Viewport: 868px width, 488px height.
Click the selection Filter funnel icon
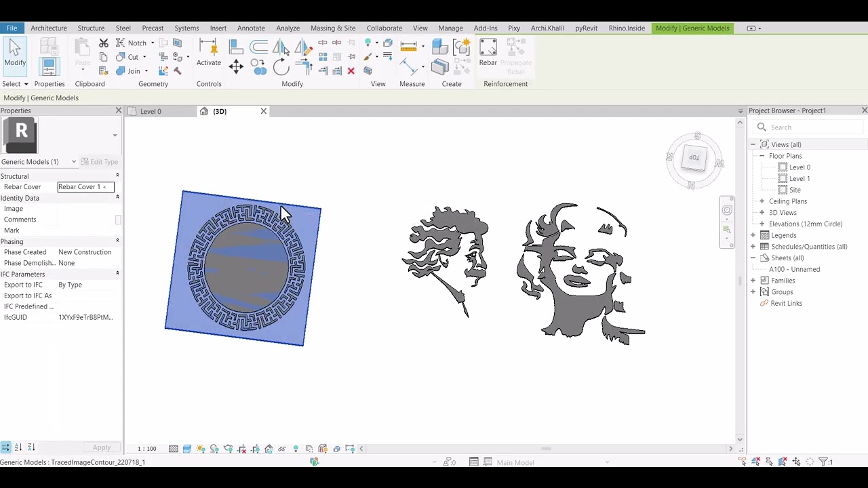pyautogui.click(x=823, y=462)
